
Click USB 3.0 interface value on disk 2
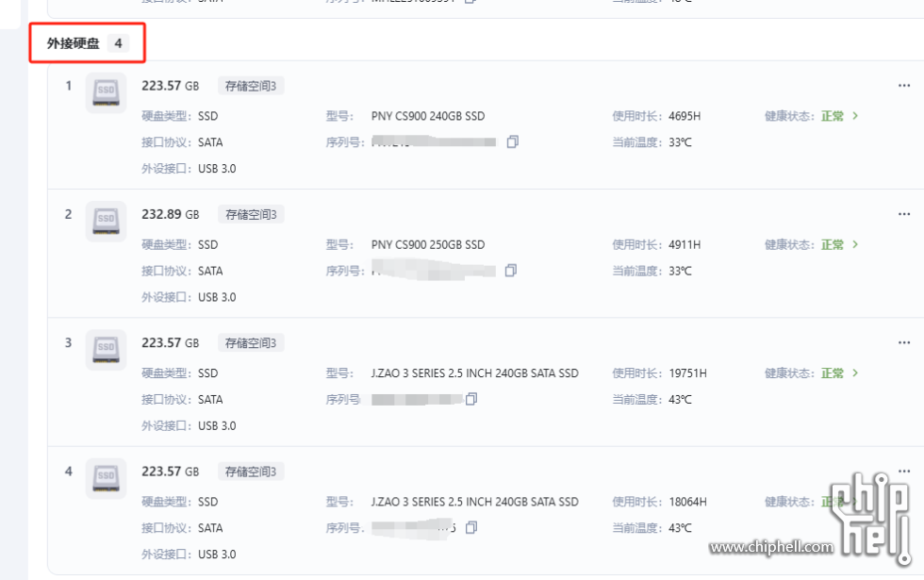[217, 297]
